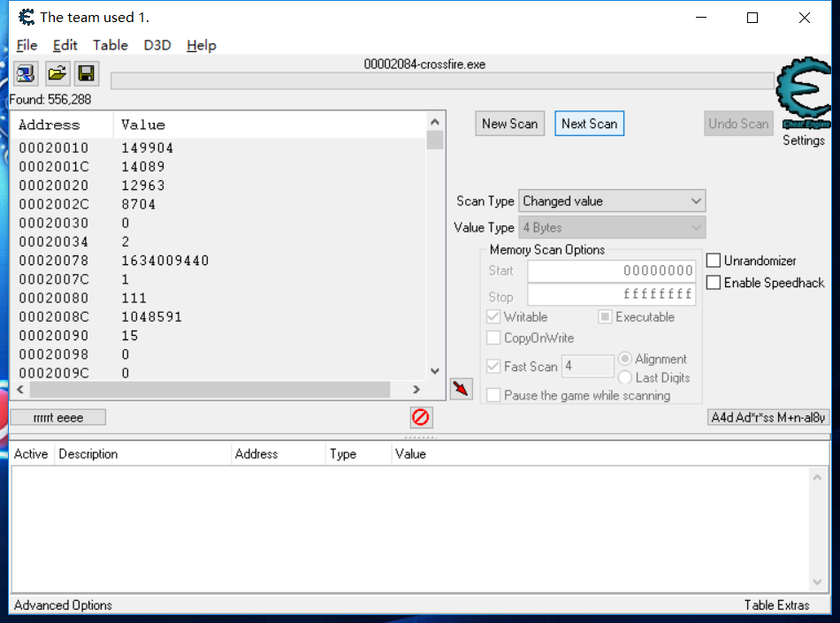Click the Address column header in results

click(x=62, y=125)
